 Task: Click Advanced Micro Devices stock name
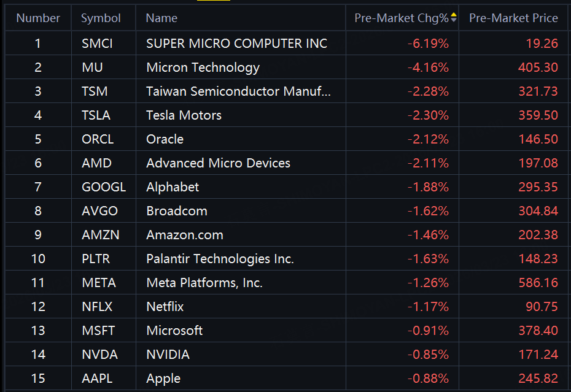tap(218, 163)
